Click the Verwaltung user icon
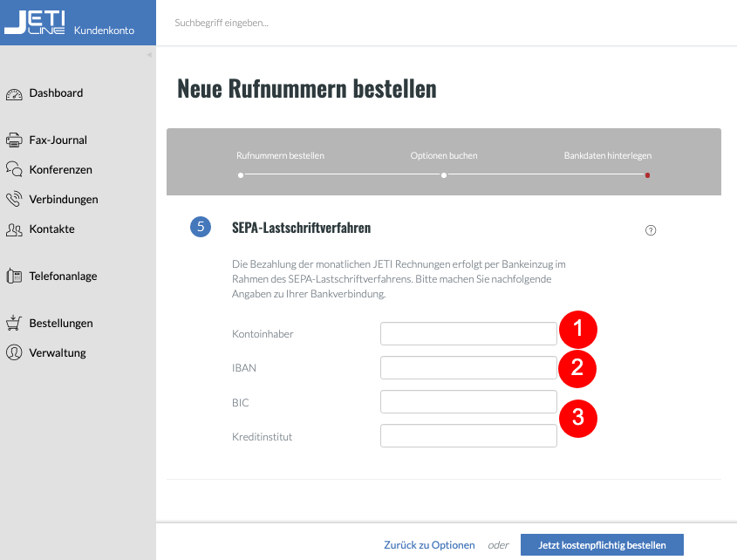 14,352
